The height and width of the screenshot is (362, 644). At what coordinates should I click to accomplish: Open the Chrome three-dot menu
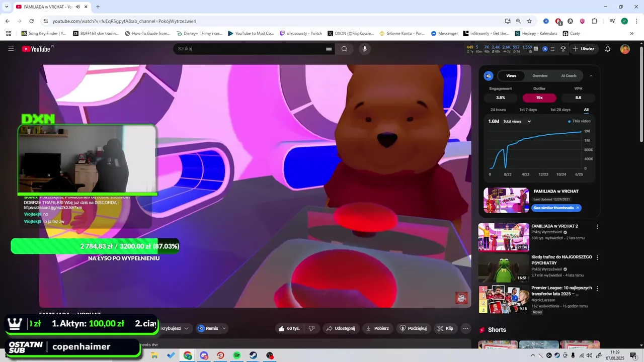point(635,21)
